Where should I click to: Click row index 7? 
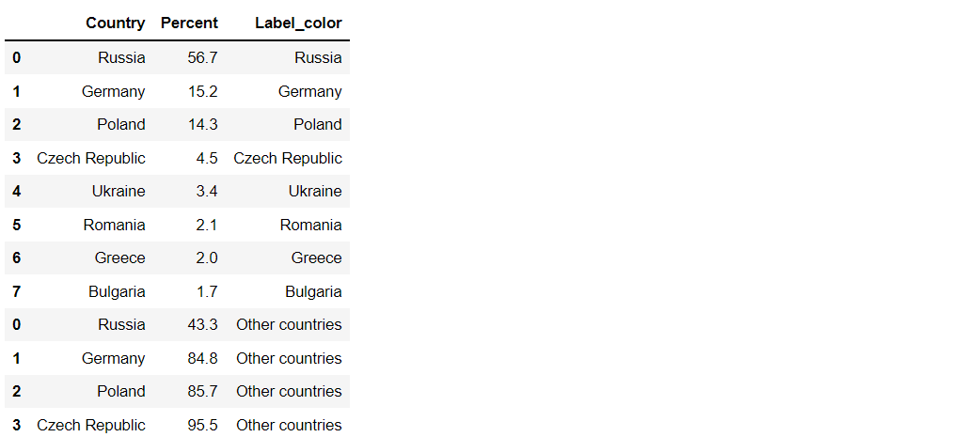(16, 292)
